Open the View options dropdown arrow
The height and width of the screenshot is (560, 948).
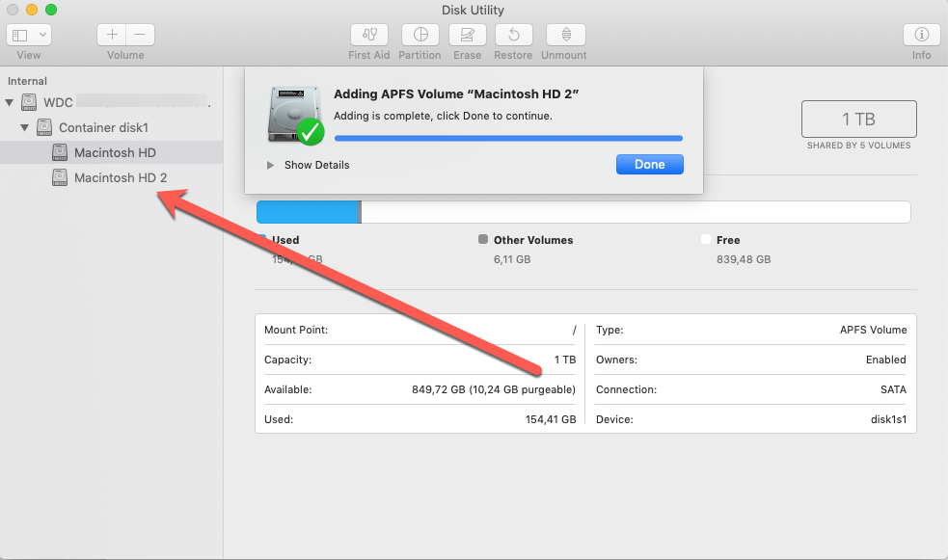[x=41, y=33]
